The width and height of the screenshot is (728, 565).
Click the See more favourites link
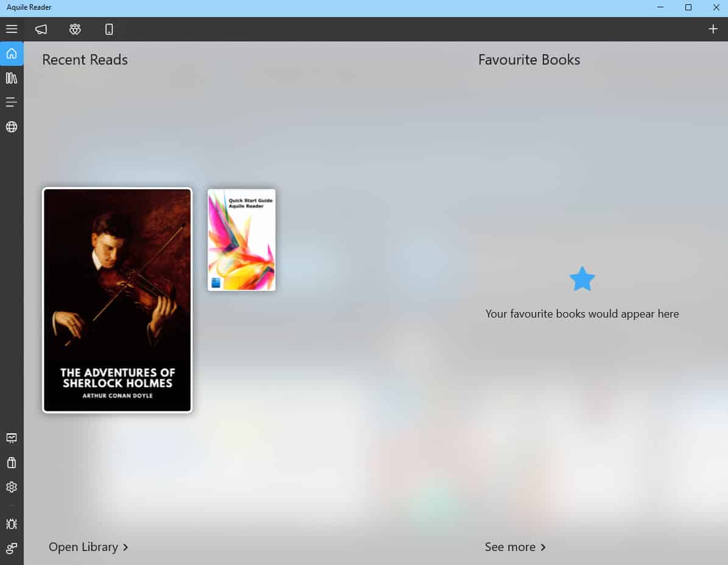coord(509,547)
